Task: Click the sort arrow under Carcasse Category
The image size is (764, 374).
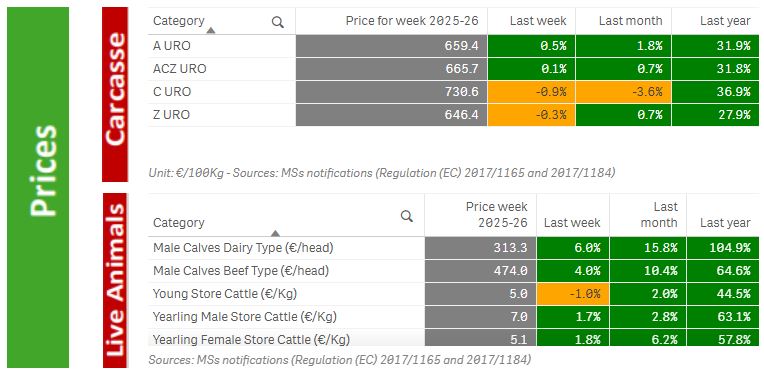Action: click(x=210, y=31)
